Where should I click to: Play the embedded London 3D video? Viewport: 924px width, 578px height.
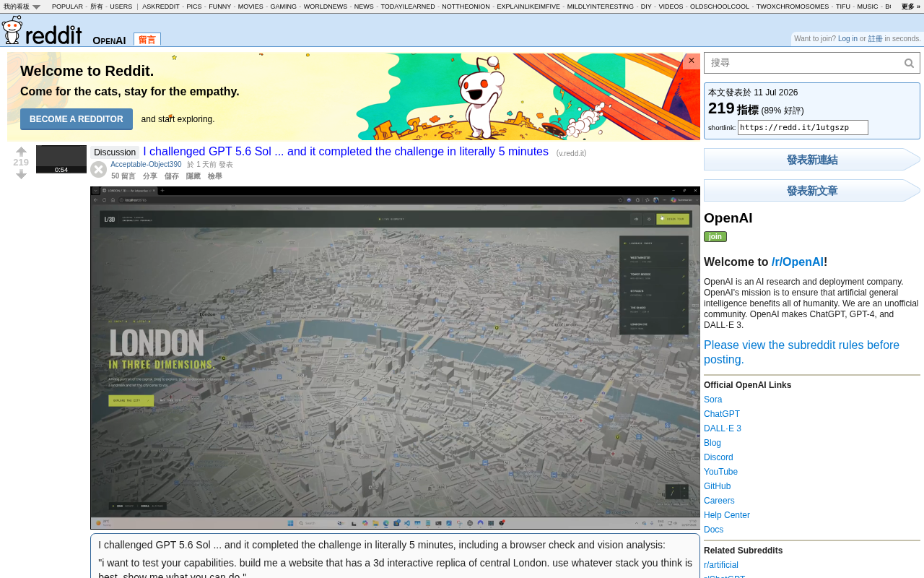click(x=395, y=358)
